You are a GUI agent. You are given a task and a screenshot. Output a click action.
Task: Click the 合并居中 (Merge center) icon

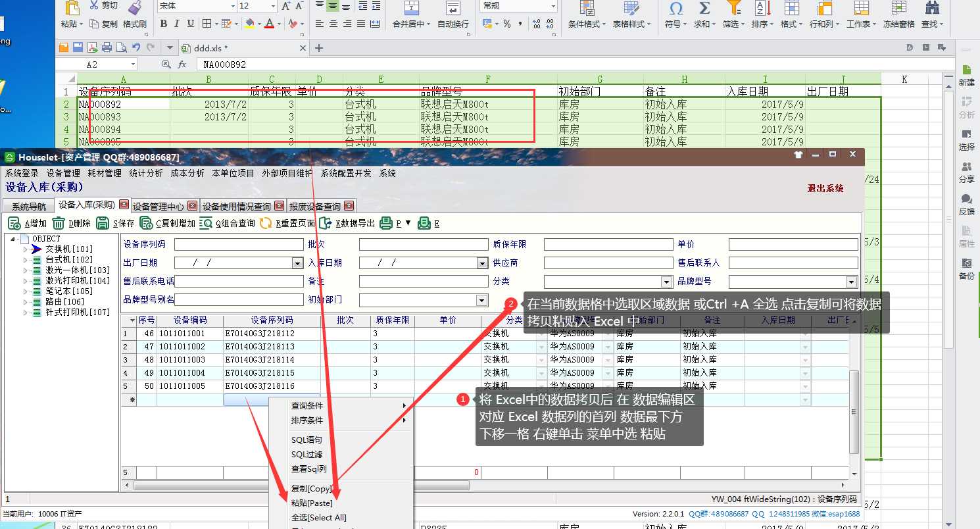[x=412, y=8]
